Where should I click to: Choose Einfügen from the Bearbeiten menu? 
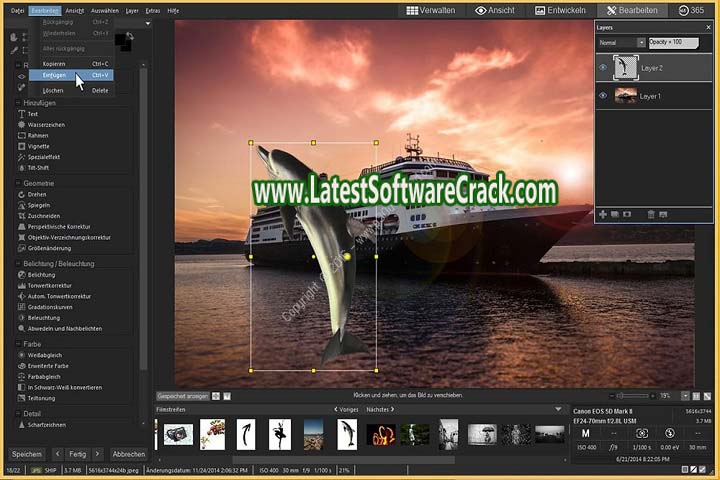(54, 75)
